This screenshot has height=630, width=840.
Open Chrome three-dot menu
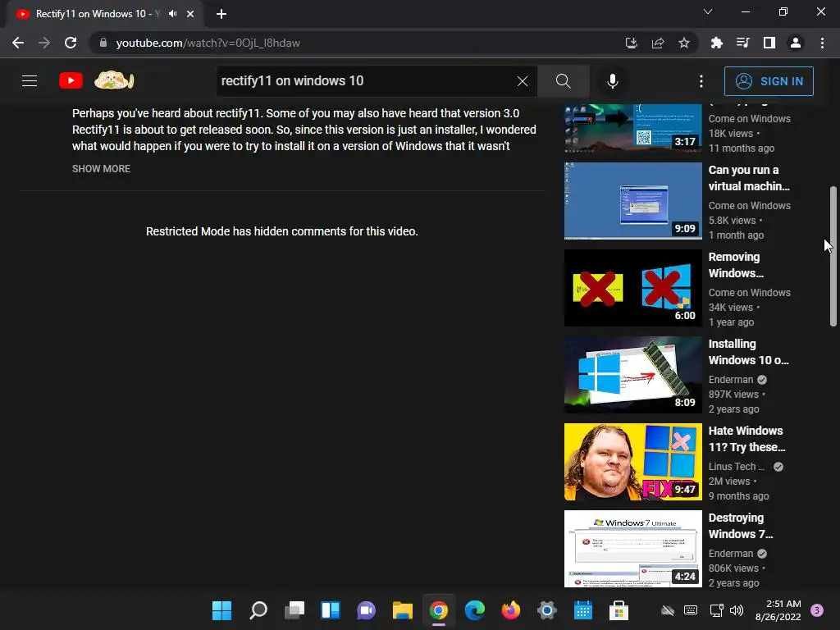coord(822,43)
